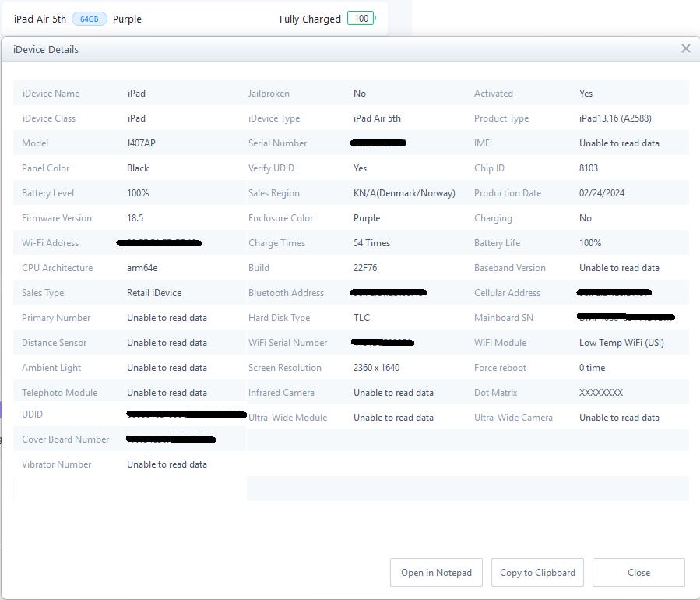Image resolution: width=700 pixels, height=600 pixels.
Task: Select the build value '22F76'
Action: coord(365,268)
